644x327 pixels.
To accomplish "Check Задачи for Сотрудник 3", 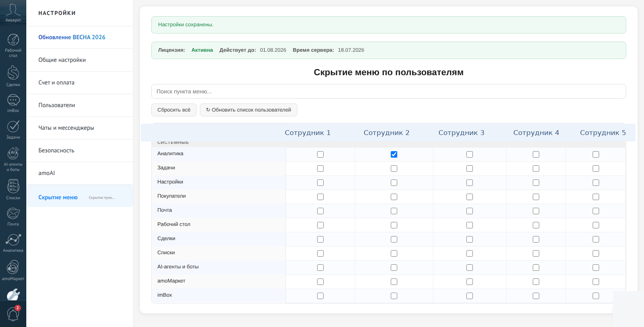I will pos(470,169).
